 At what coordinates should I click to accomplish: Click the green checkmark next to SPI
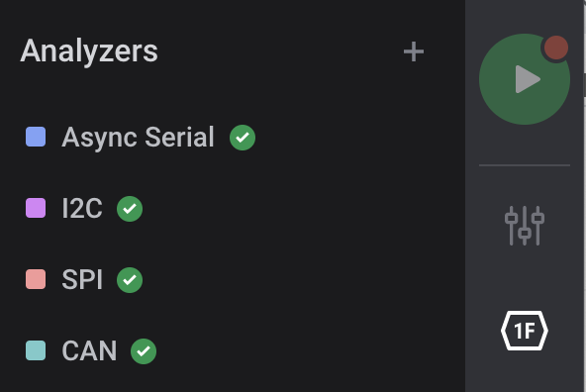[130, 280]
